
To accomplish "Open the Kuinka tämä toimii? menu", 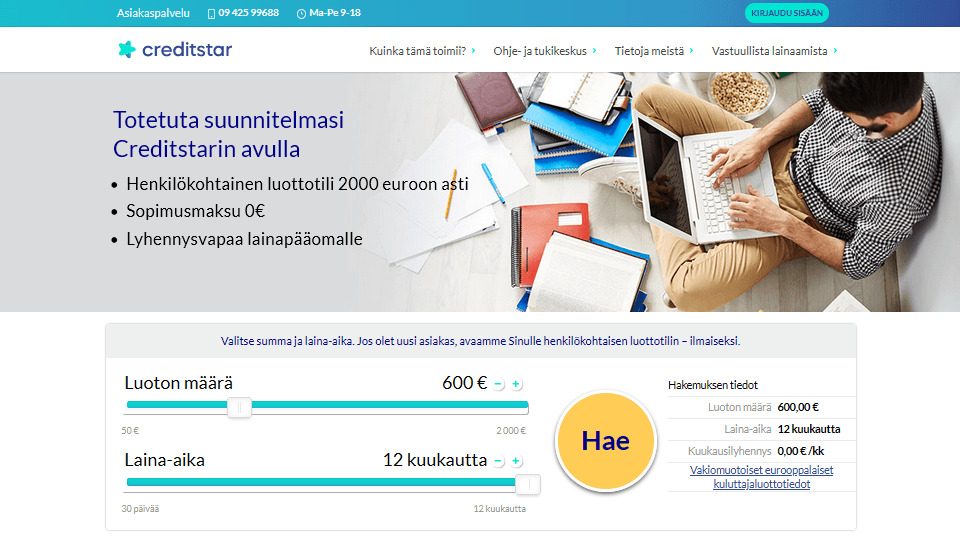I will tap(418, 51).
